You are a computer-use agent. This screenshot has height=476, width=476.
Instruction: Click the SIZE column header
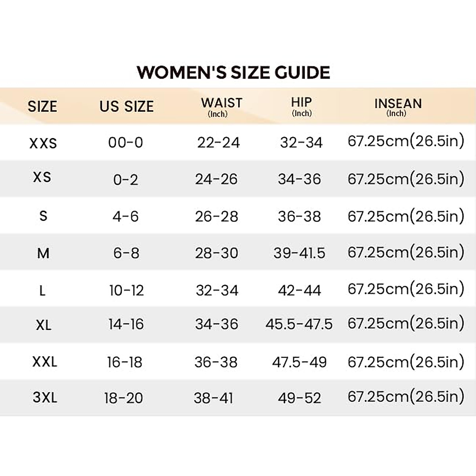[42, 106]
